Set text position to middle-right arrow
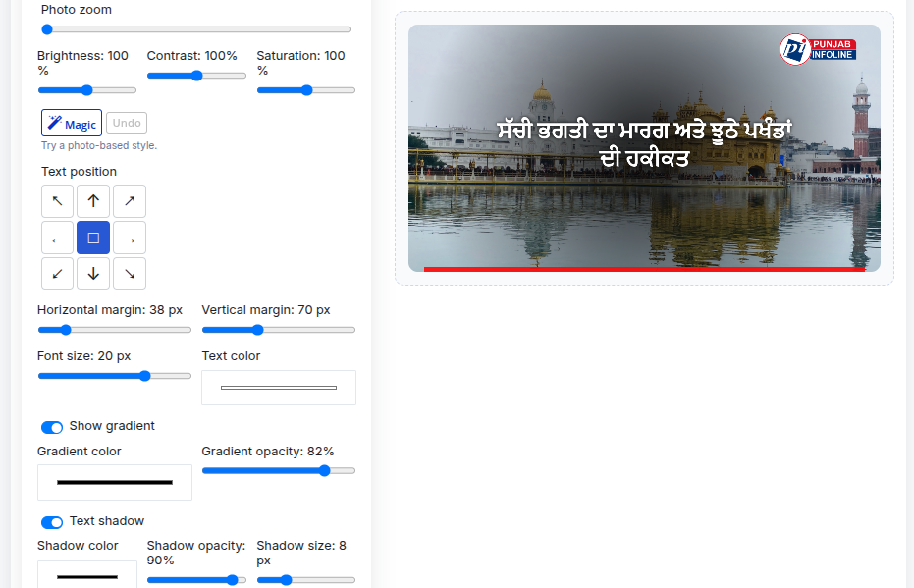 point(130,238)
